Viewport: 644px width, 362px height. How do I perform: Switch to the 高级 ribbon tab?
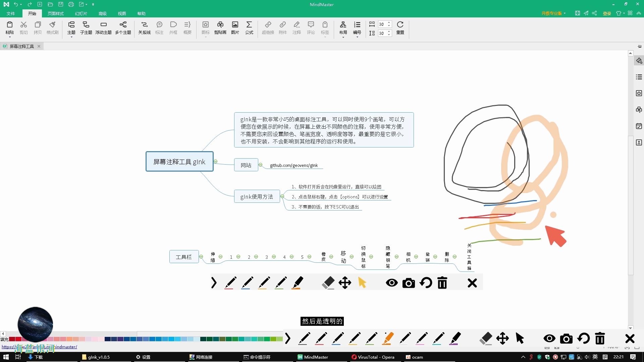(x=102, y=13)
